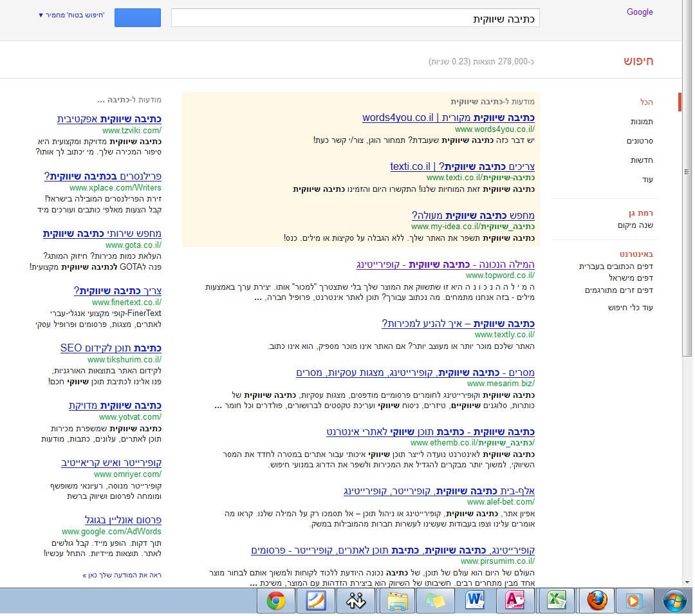Click the www.finertext.co.il green URL
This screenshot has width=695, height=616.
coord(127,303)
